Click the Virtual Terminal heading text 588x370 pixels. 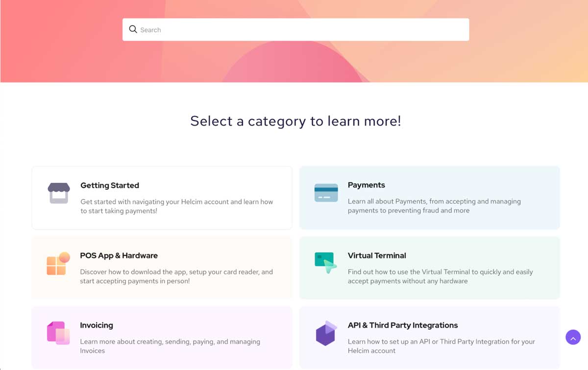coord(376,255)
